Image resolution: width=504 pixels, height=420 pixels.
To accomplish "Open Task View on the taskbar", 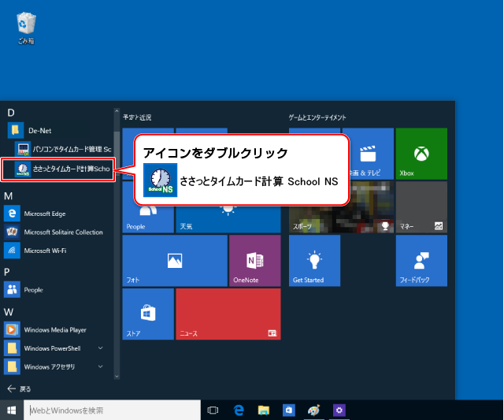I will [x=213, y=410].
